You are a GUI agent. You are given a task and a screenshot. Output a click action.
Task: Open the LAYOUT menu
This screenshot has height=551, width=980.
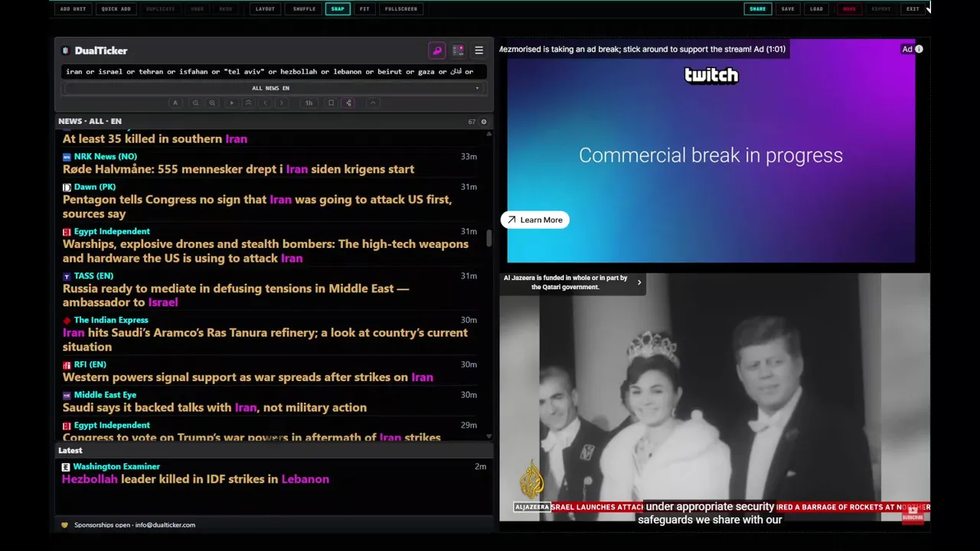(x=265, y=9)
